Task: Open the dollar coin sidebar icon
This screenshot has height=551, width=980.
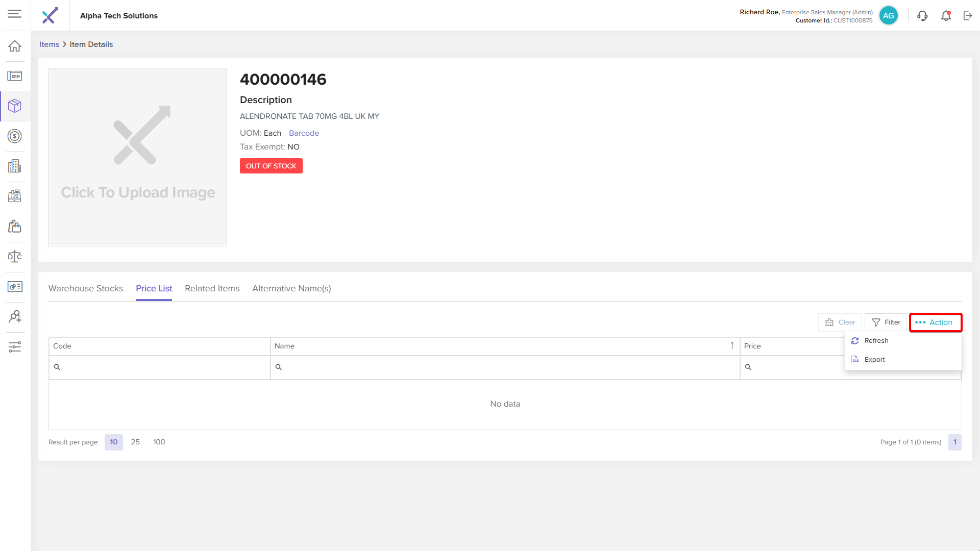Action: coord(15,136)
